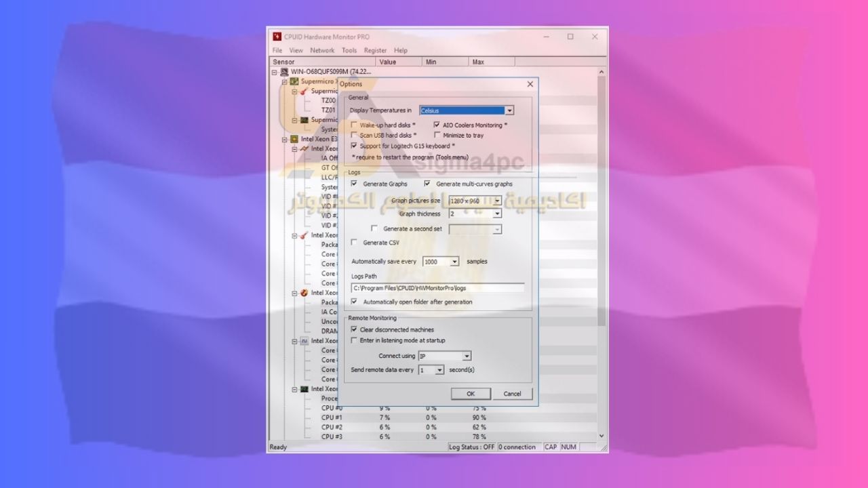Click the red thermometer icon under Supermicro
This screenshot has height=488, width=868.
point(304,91)
